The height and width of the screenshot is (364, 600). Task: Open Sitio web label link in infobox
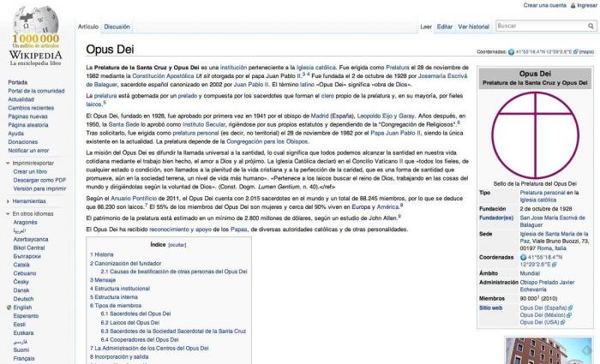490,307
